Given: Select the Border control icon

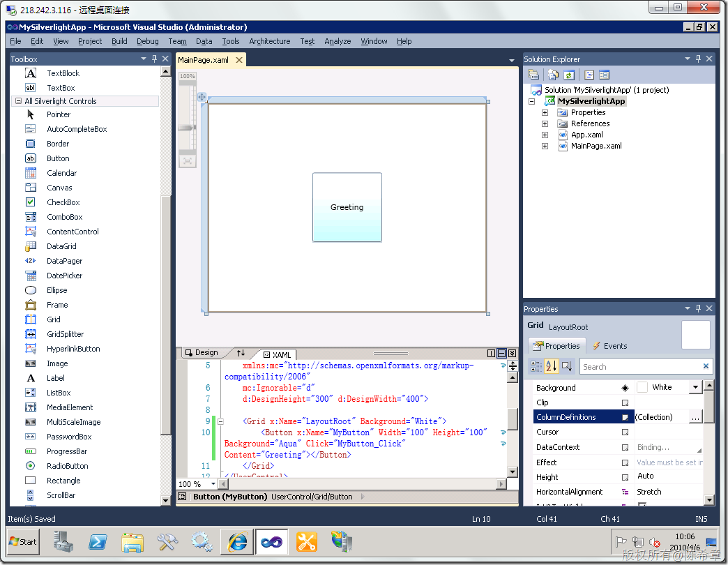Looking at the screenshot, I should [31, 144].
